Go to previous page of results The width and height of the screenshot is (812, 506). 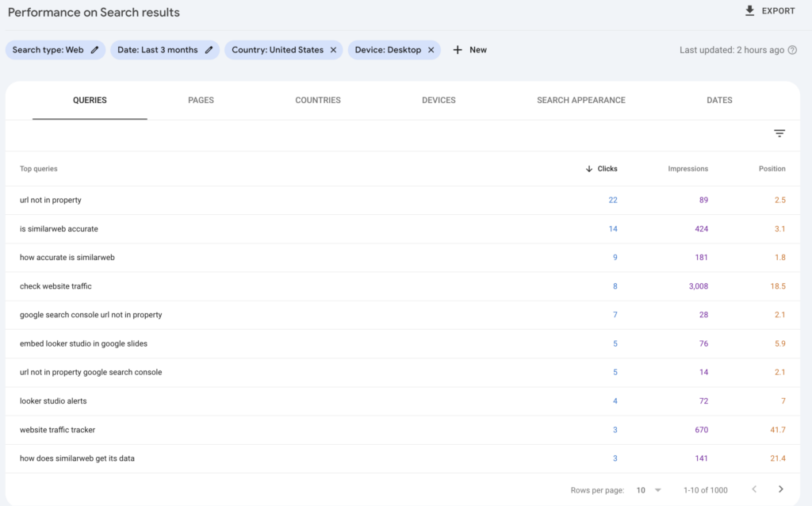point(754,489)
